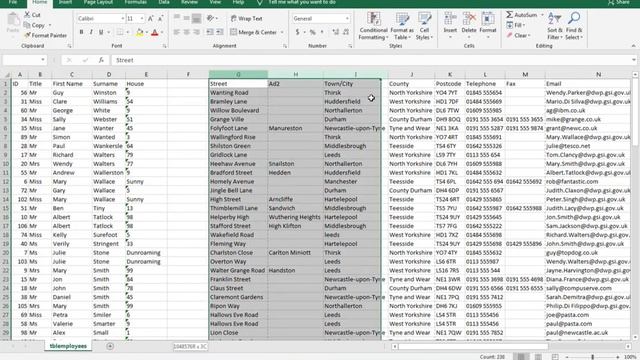640x360 pixels.
Task: Click the Increase Decimal icon
Action: pyautogui.click(x=336, y=32)
